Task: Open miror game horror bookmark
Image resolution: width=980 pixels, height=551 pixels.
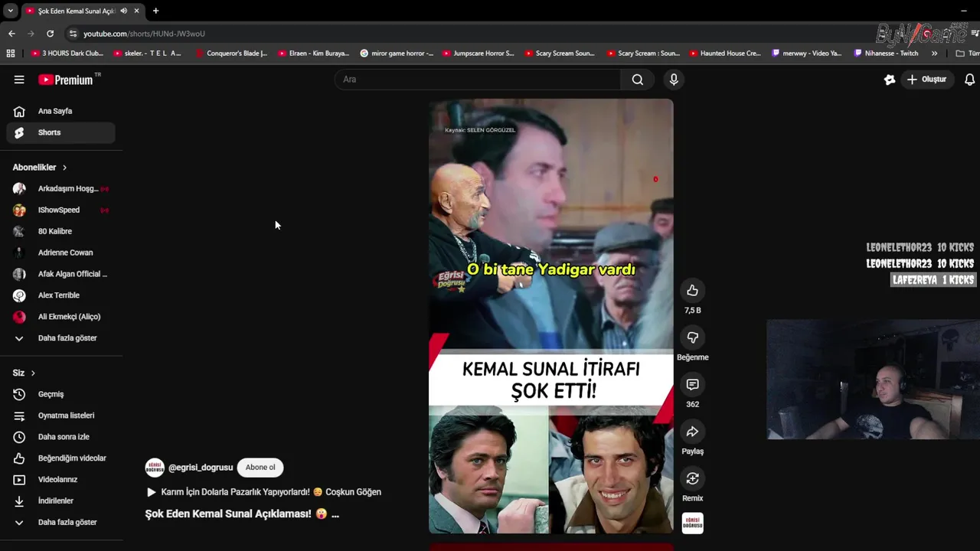Action: 397,54
